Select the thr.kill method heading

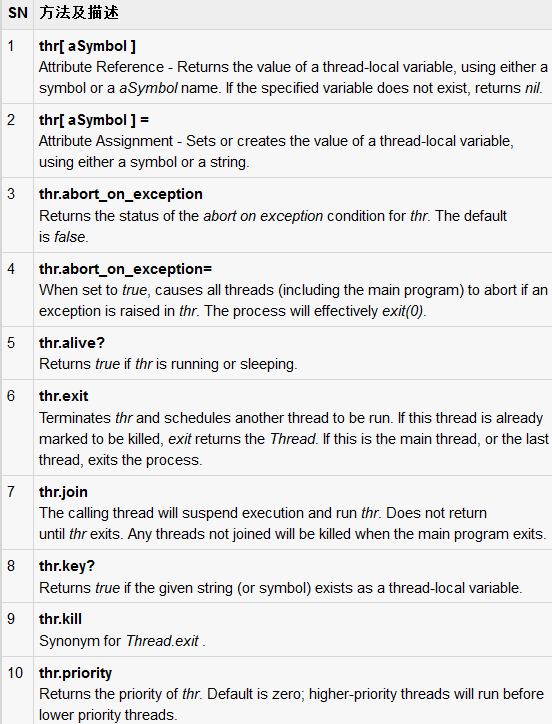coord(60,619)
